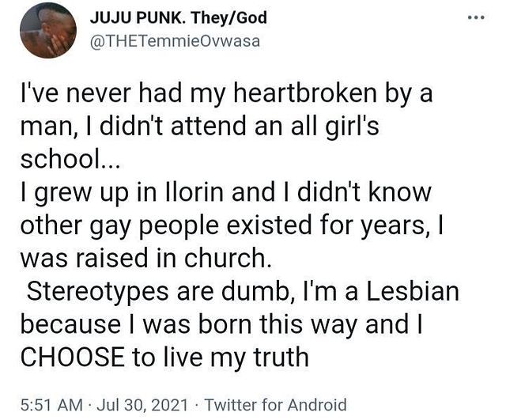Select the word Lesbian in the tweet
This screenshot has width=506, height=420.
coord(413,290)
